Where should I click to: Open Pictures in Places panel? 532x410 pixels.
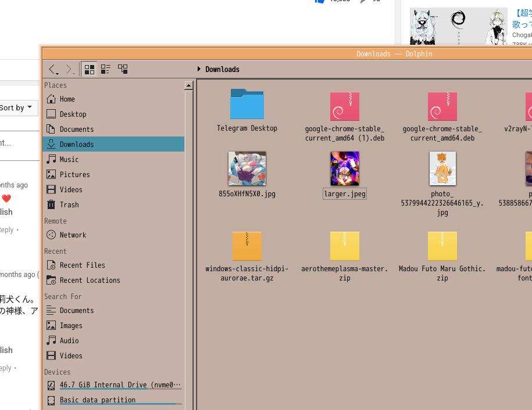113,174
